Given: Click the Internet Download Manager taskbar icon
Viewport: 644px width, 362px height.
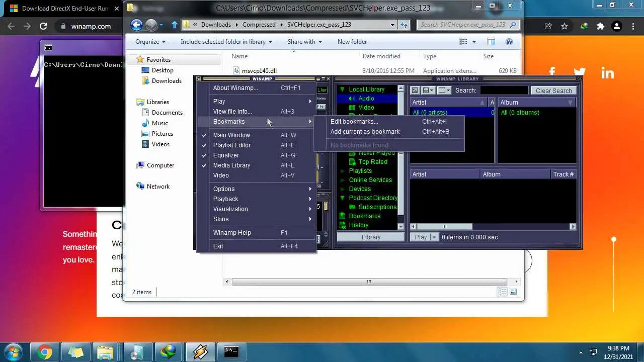Looking at the screenshot, I should [x=167, y=351].
